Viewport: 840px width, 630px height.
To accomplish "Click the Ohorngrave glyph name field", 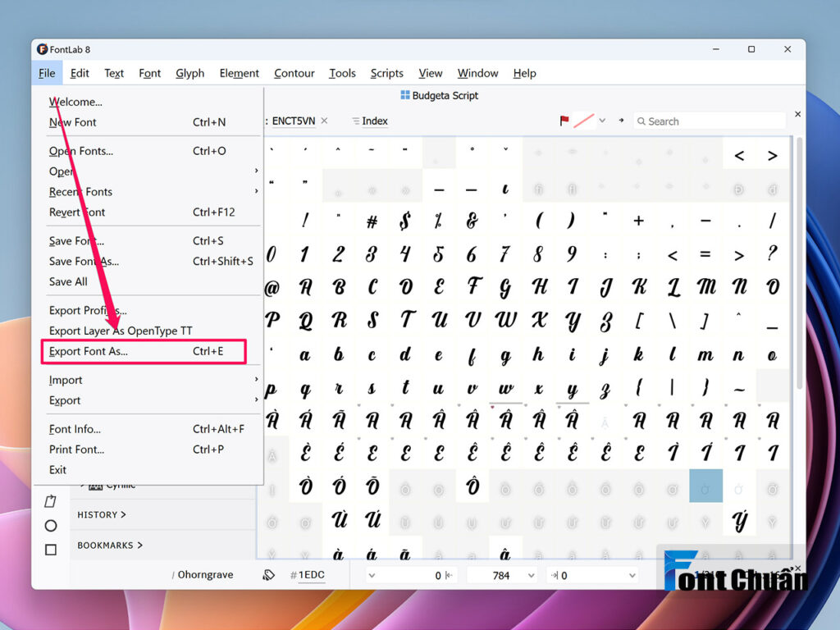I will (205, 575).
